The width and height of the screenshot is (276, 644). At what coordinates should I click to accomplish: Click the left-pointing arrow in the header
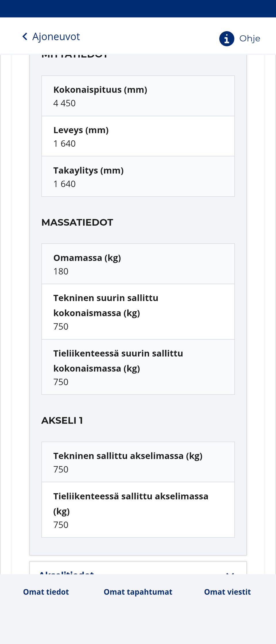point(25,36)
